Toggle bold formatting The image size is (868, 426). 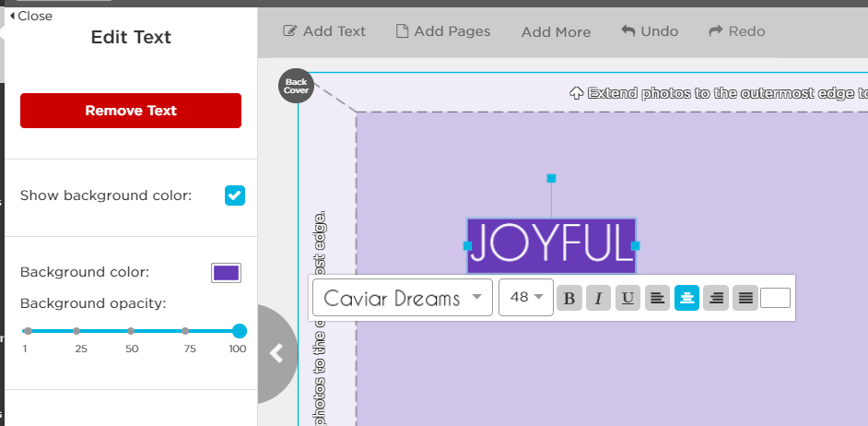(569, 298)
